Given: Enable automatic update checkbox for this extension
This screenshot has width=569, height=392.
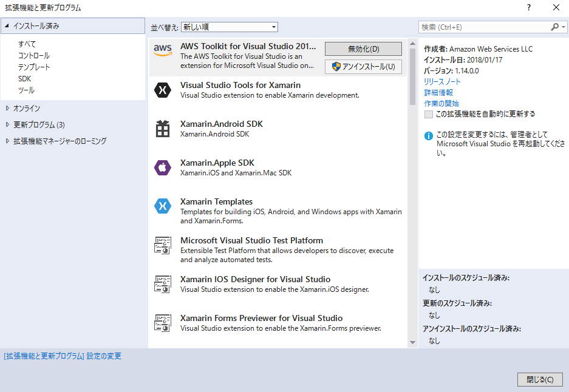Looking at the screenshot, I should pyautogui.click(x=429, y=114).
